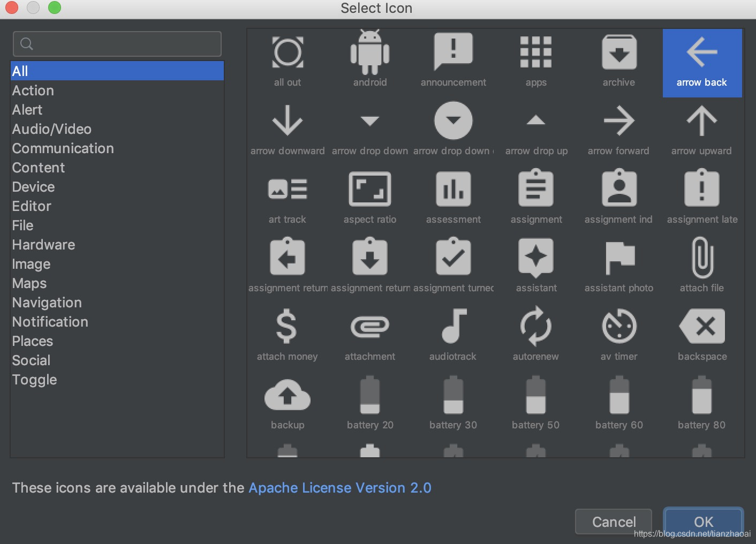Open the Notification category
Image resolution: width=756 pixels, height=544 pixels.
pos(117,322)
